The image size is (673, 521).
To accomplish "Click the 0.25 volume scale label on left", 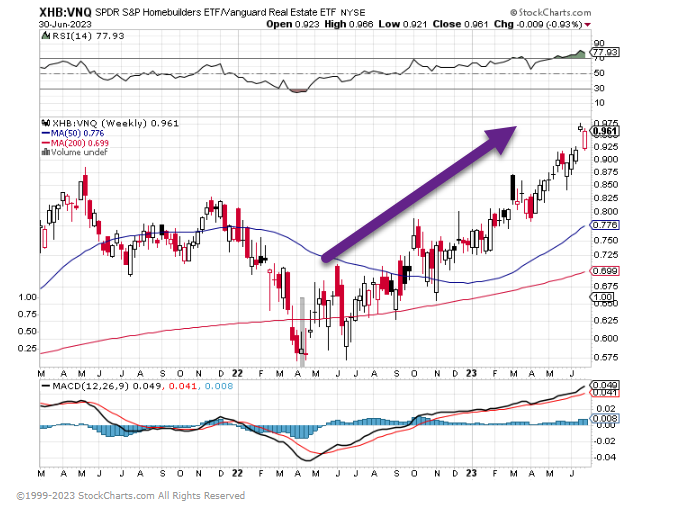I will coord(27,348).
